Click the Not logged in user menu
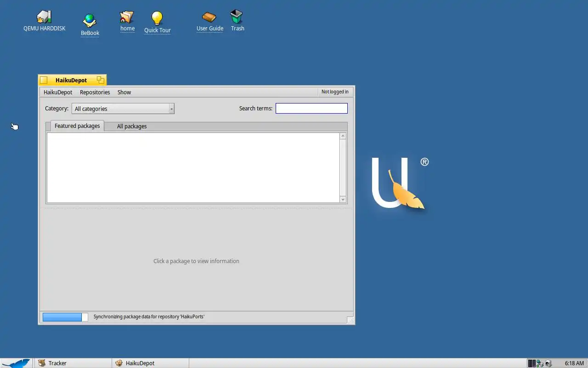 (x=335, y=92)
